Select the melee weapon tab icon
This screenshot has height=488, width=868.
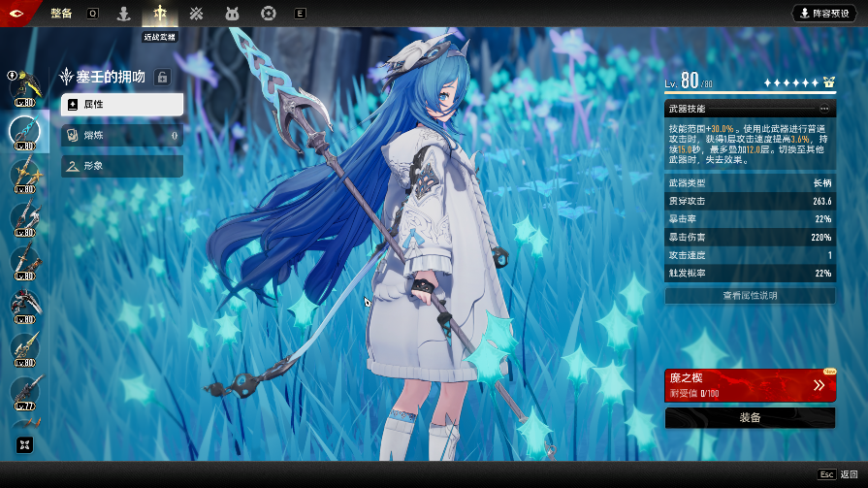point(159,14)
